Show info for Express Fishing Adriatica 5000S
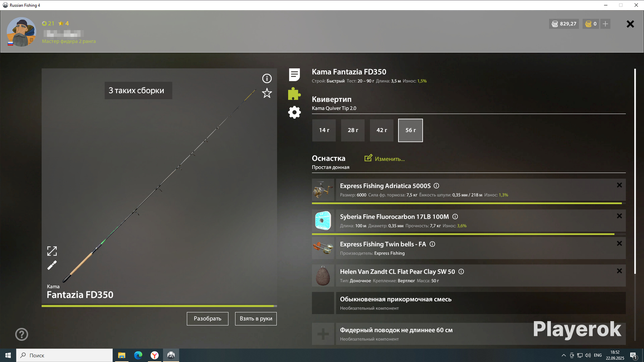 coord(436,186)
